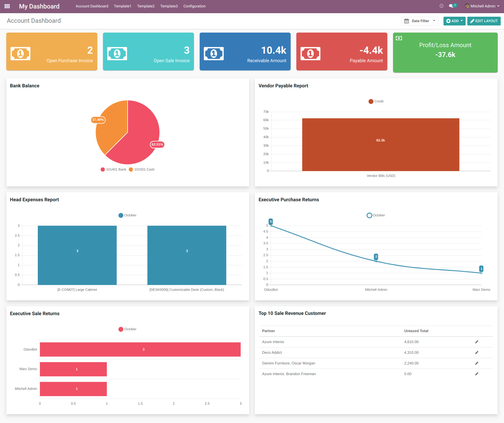This screenshot has height=423, width=504.
Task: Open the apps grid menu
Action: [7, 6]
